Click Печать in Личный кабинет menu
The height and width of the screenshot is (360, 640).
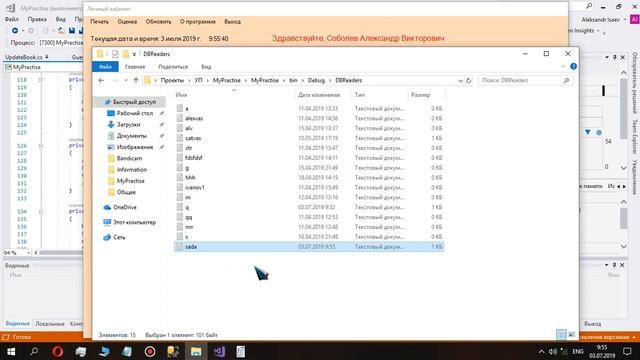[x=99, y=22]
